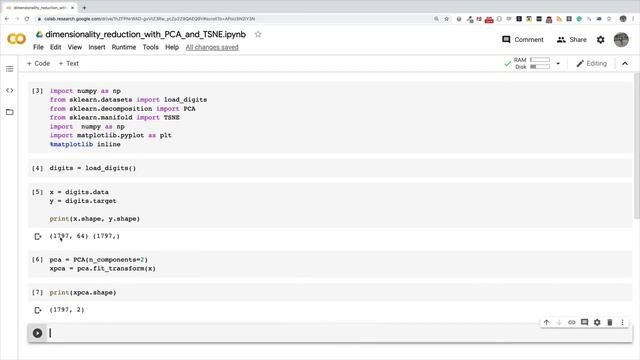Click the print(xpca.shape) line

(83, 293)
